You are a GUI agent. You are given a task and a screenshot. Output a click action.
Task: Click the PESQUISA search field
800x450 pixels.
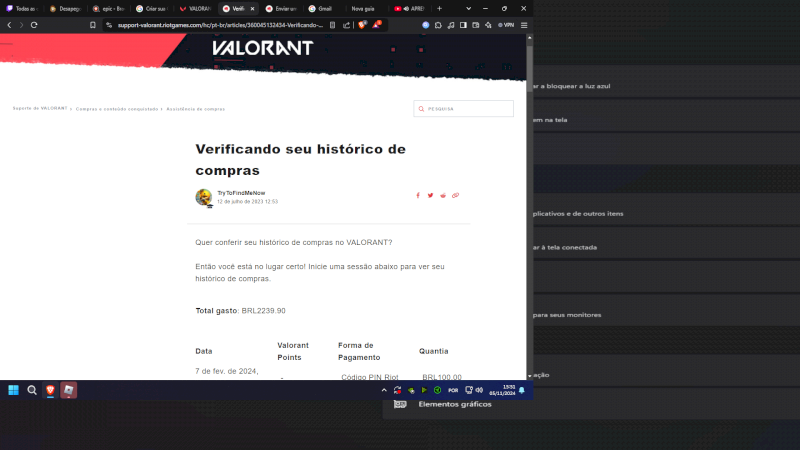point(463,109)
